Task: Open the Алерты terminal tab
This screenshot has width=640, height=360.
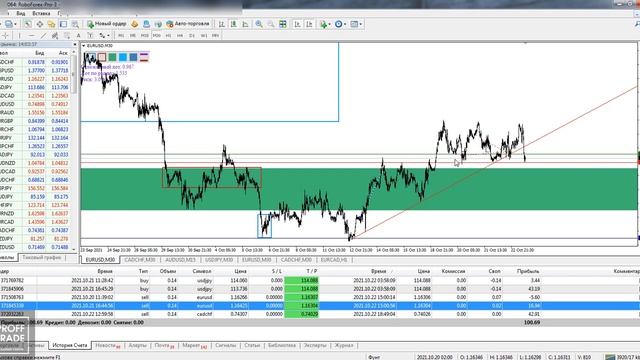Action: click(x=138, y=345)
